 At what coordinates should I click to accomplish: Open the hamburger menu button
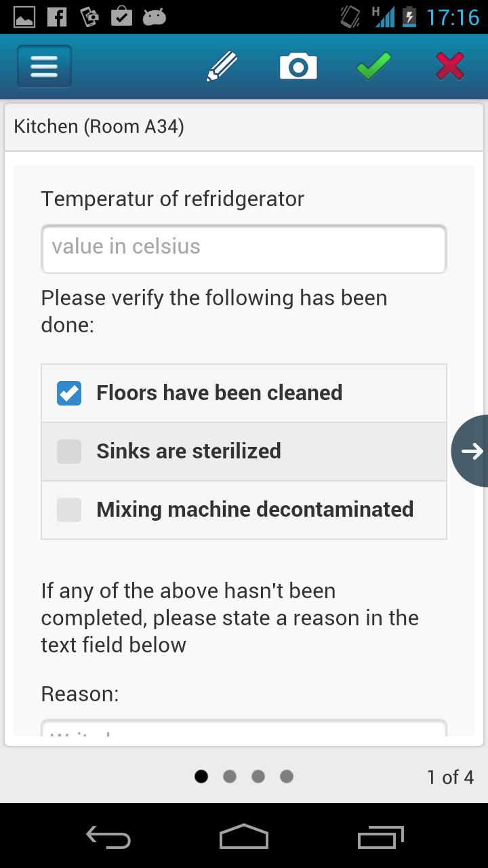pos(44,66)
